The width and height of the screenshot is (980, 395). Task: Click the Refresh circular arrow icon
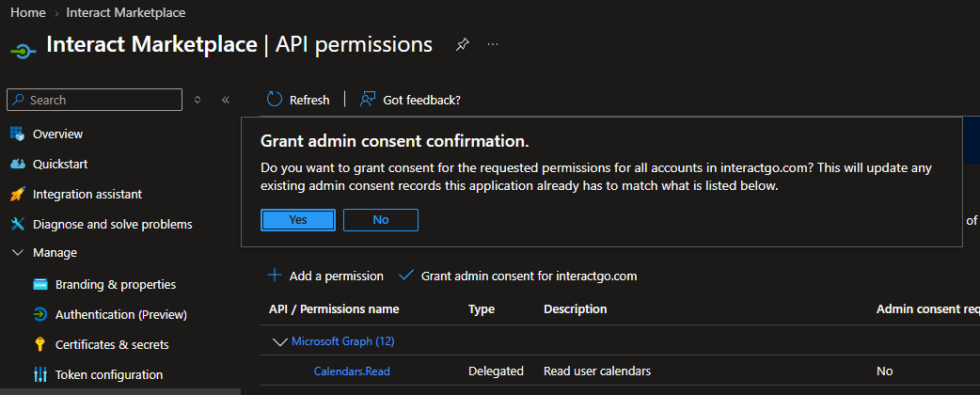click(275, 100)
